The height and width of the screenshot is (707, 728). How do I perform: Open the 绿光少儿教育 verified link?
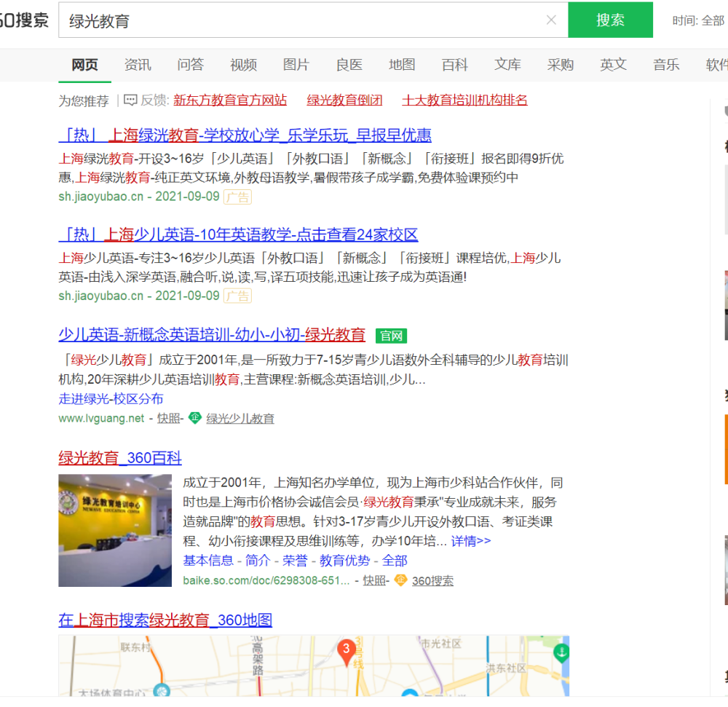[x=240, y=418]
